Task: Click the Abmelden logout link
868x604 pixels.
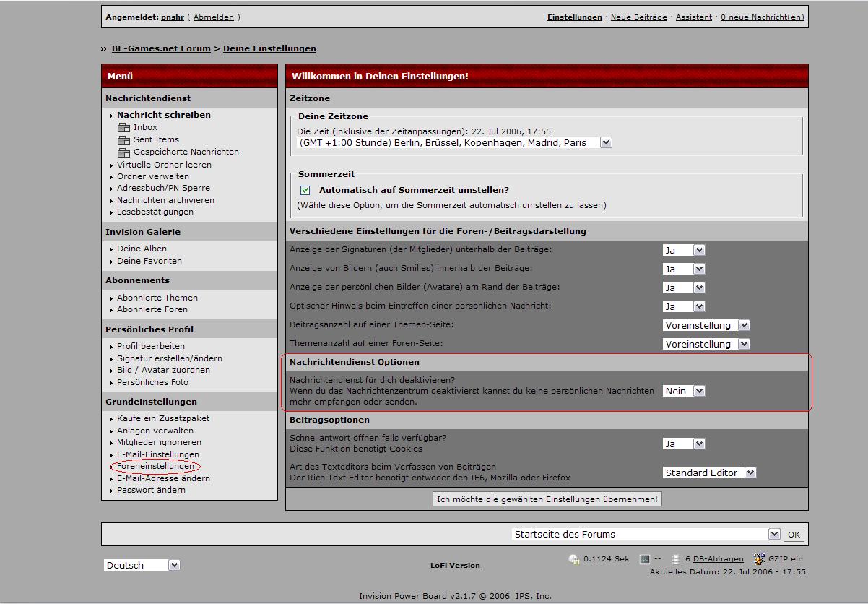Action: click(214, 17)
